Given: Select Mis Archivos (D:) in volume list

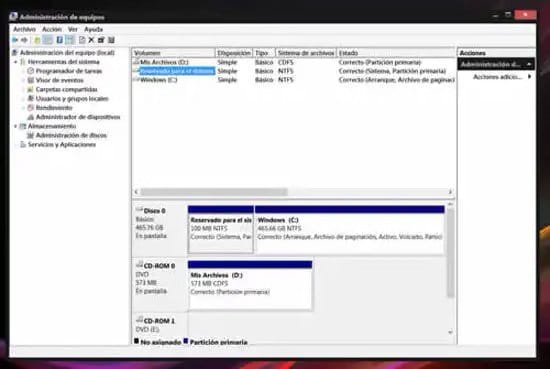Looking at the screenshot, I should (164, 62).
